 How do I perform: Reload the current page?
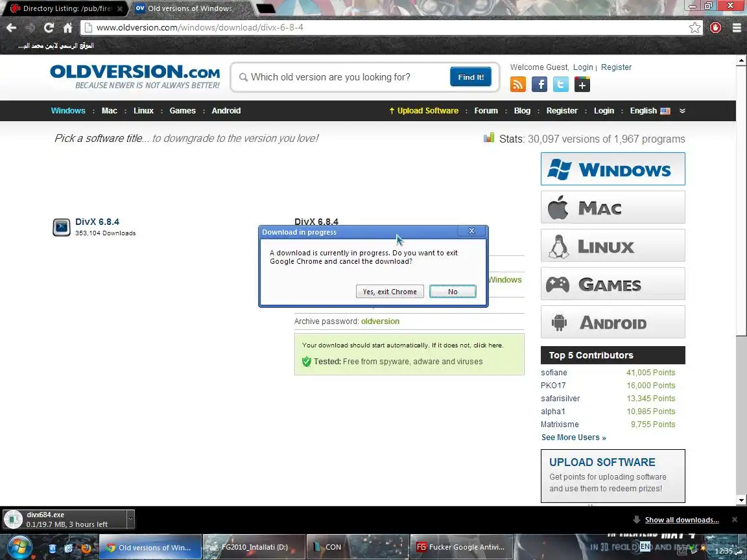pos(49,28)
